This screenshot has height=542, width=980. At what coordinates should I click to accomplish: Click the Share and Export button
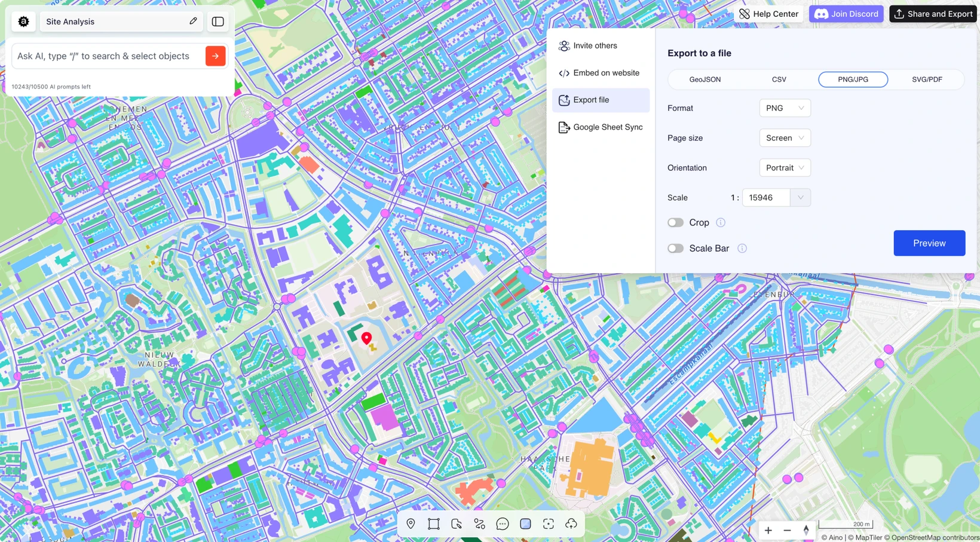[933, 14]
